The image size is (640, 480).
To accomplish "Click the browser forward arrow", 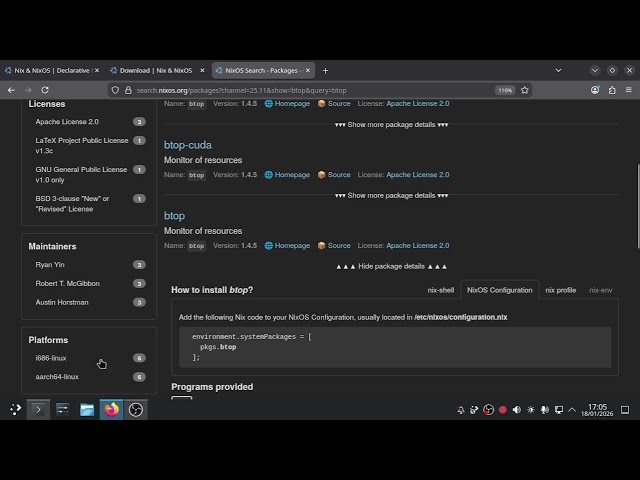I will point(28,90).
